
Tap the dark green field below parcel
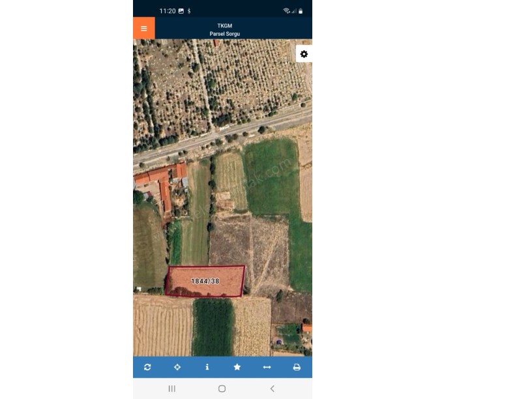(x=213, y=327)
